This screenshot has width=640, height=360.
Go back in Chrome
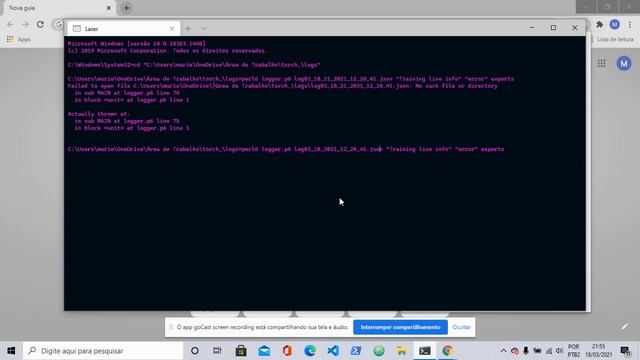pos(11,24)
